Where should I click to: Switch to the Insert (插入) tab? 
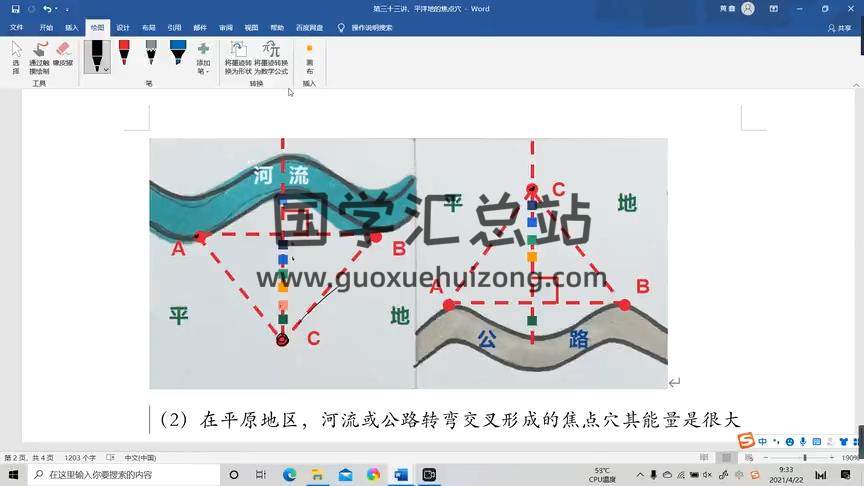pyautogui.click(x=71, y=28)
